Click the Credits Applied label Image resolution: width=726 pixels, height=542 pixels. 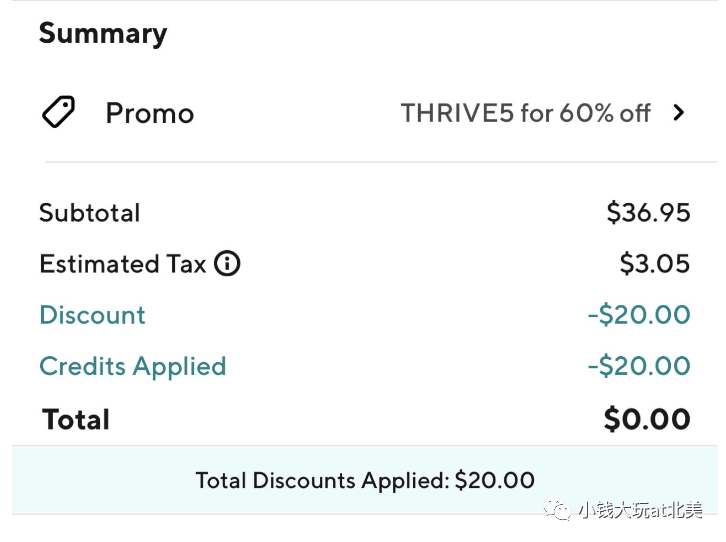132,367
